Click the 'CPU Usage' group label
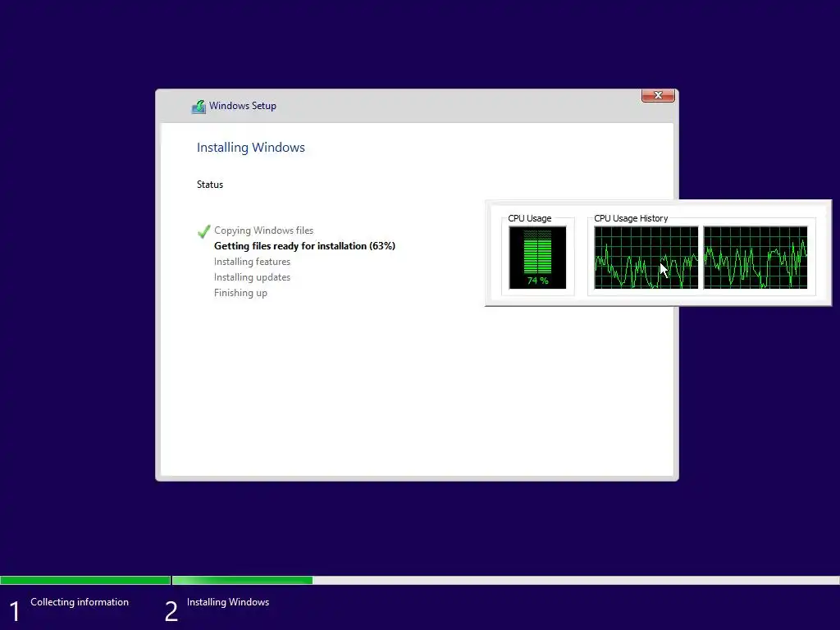 tap(529, 218)
